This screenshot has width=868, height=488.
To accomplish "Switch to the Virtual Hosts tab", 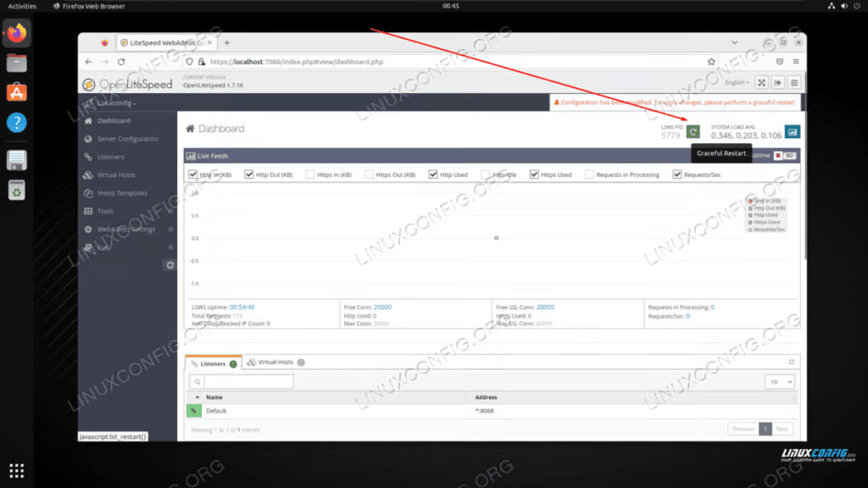I will click(x=275, y=363).
